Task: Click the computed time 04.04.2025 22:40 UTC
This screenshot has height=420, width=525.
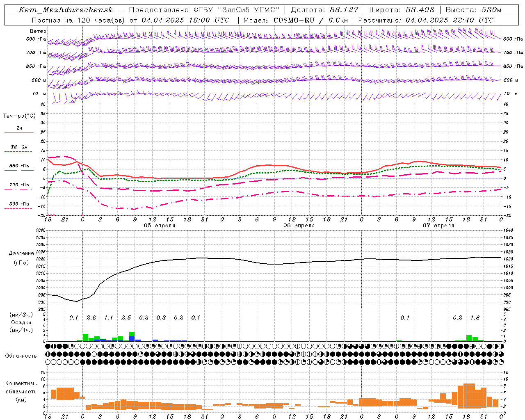Action: coord(450,20)
